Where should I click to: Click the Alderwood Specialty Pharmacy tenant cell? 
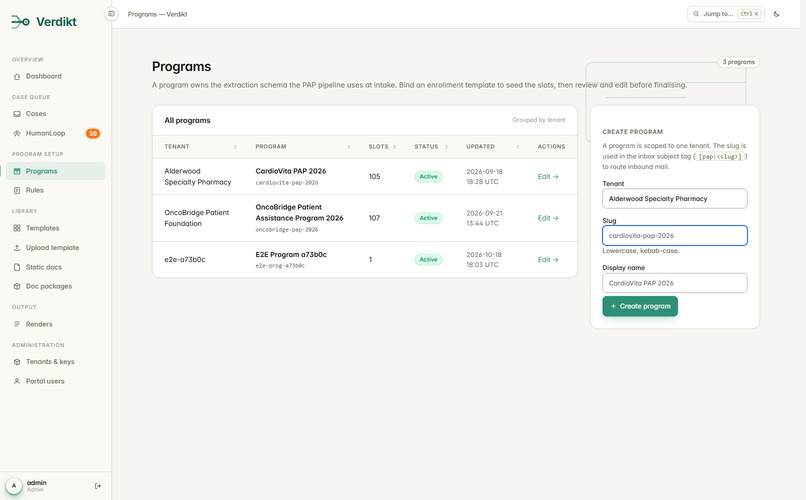(x=198, y=177)
